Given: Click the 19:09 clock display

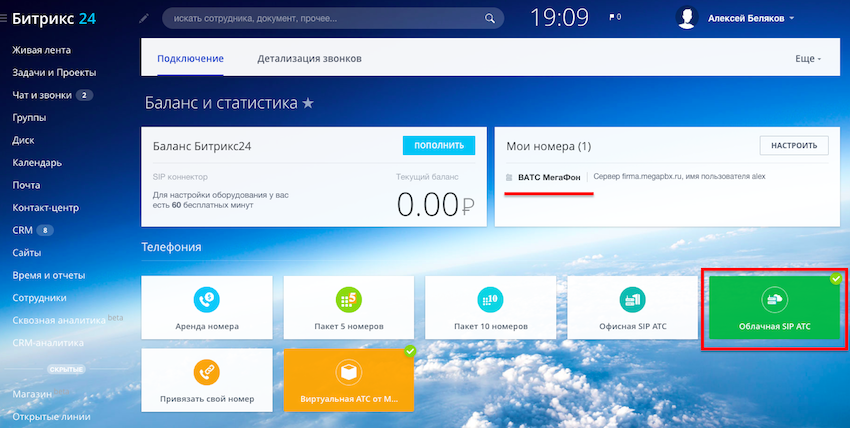Looking at the screenshot, I should [559, 18].
